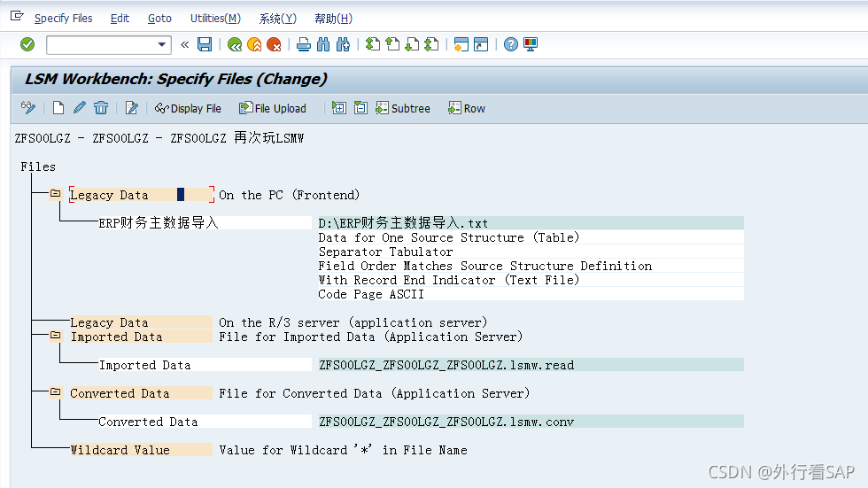This screenshot has width=868, height=488.
Task: Open the 帮助(H) menu
Action: click(333, 19)
